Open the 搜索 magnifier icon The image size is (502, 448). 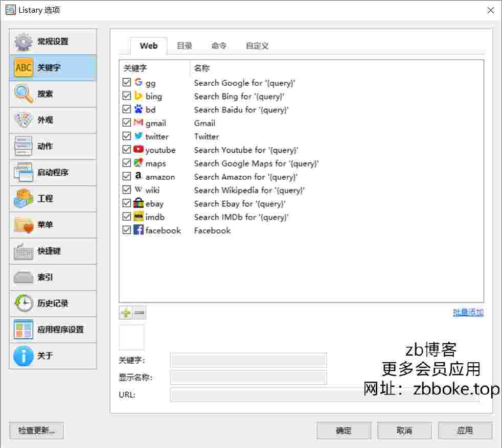coord(24,94)
